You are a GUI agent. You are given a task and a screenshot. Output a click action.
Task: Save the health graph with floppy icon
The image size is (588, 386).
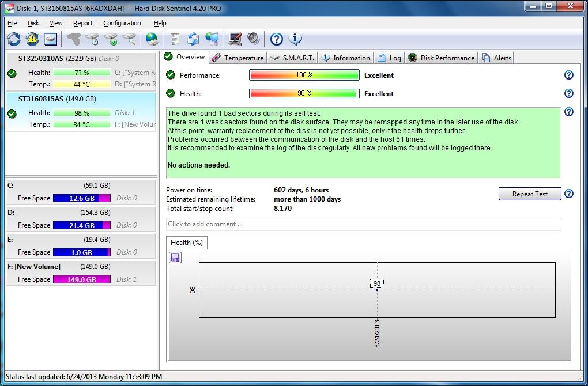click(x=175, y=257)
